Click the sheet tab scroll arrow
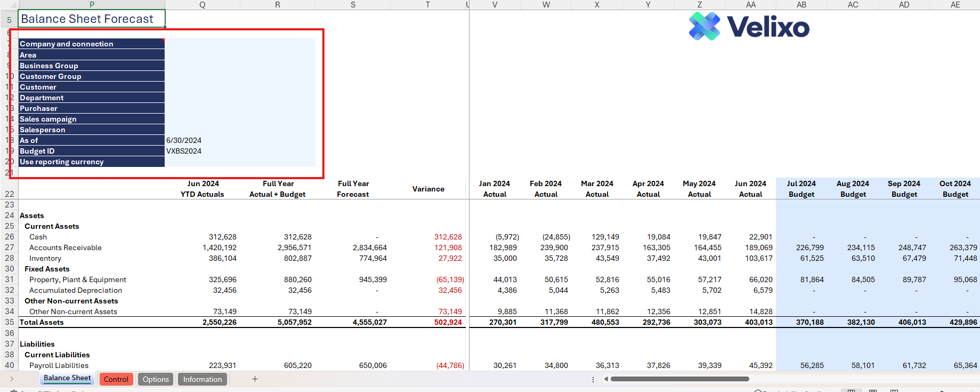This screenshot has height=392, width=980. pyautogui.click(x=12, y=379)
